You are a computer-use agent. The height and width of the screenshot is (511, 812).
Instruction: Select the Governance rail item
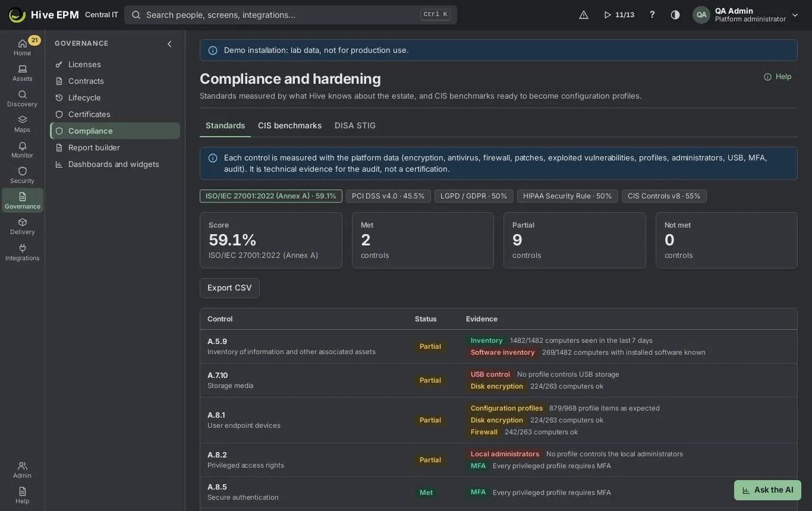(22, 200)
